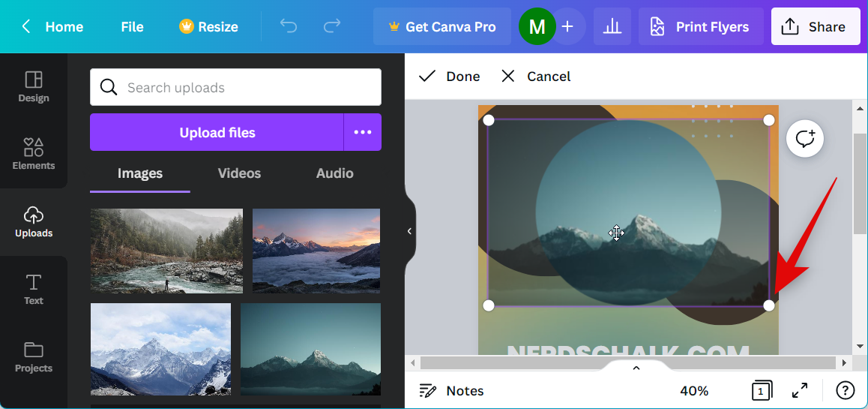Screen dimensions: 868x409
Task: Open the Text sidebar panel
Action: click(x=34, y=289)
